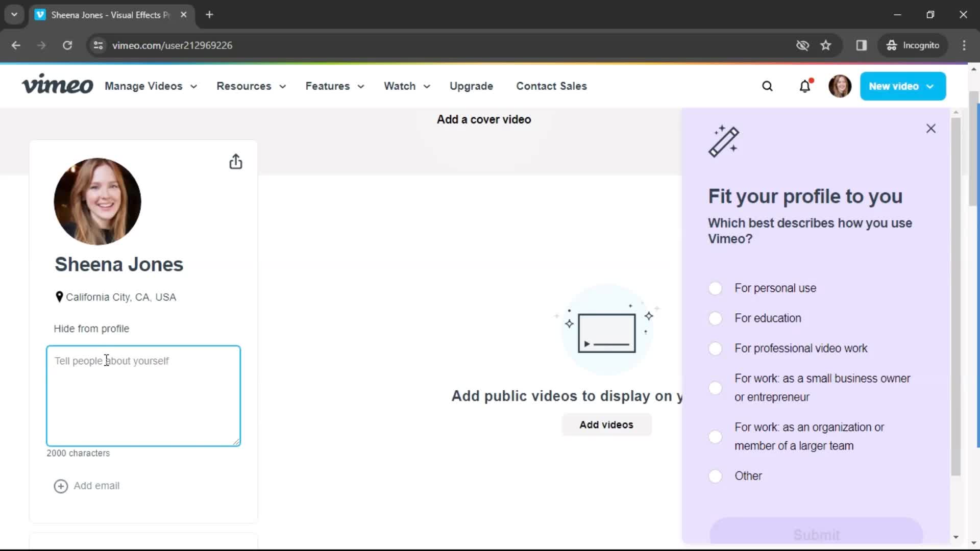Click Add a cover video

(x=484, y=119)
